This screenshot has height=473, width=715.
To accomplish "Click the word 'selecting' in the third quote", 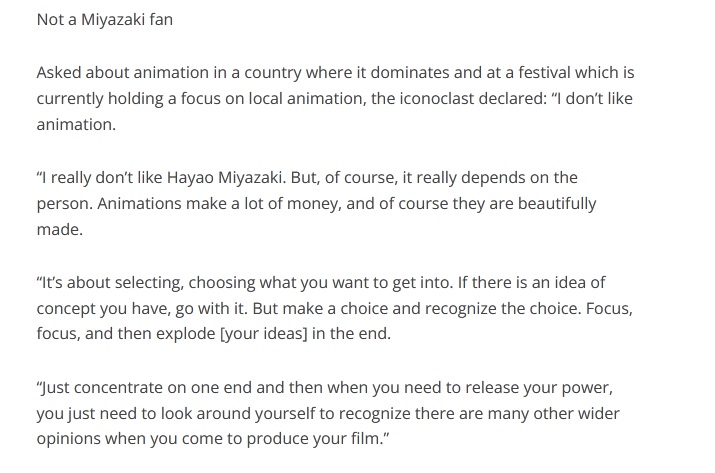I will (x=149, y=282).
